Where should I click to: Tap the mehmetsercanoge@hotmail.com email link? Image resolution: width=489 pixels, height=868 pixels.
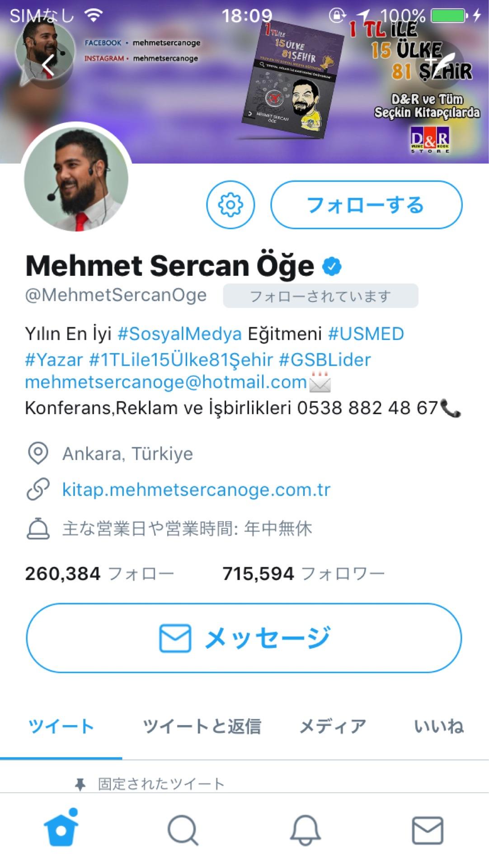pyautogui.click(x=166, y=382)
